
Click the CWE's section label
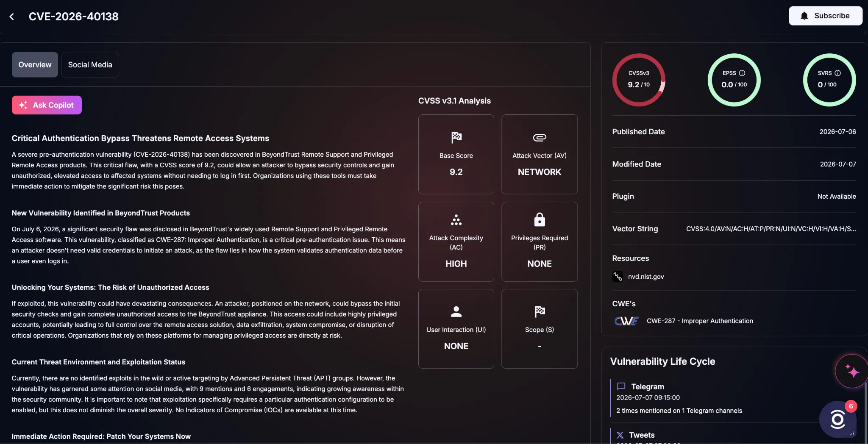pyautogui.click(x=623, y=303)
